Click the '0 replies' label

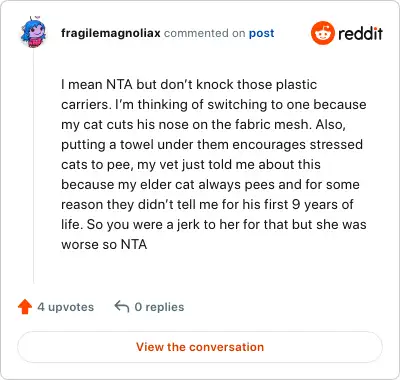click(159, 307)
